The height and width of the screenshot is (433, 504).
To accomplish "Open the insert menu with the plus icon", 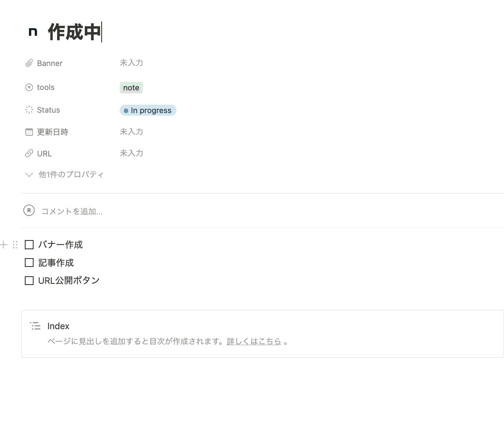I will (3, 244).
